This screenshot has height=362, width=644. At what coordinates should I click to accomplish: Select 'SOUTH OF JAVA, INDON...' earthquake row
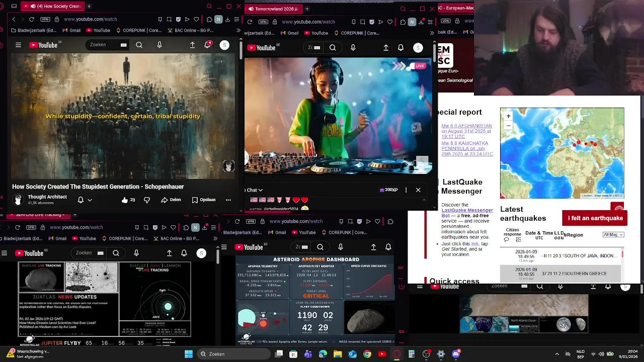coord(560,256)
